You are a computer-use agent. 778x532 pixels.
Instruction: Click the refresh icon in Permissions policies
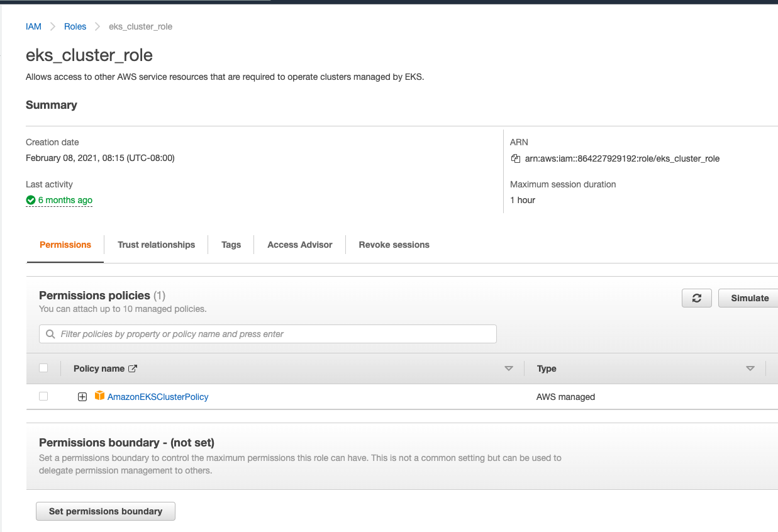tap(696, 298)
